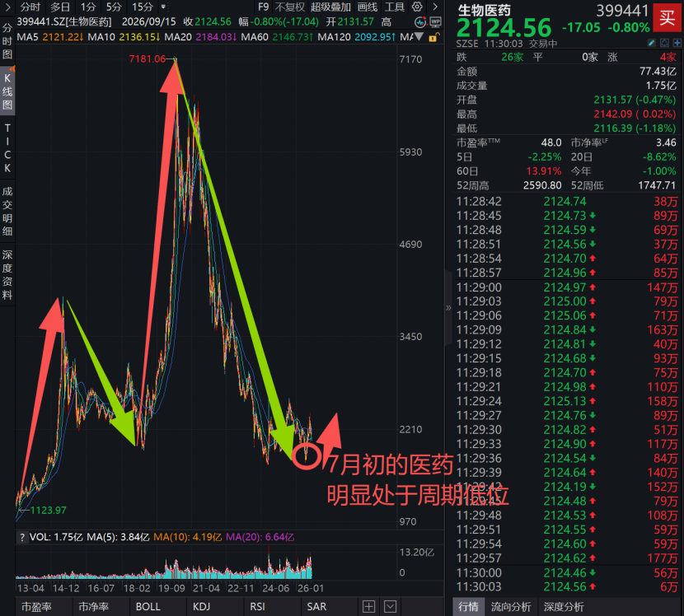Add indicator panel with plus box icon
Image resolution: width=684 pixels, height=616 pixels.
[x=368, y=606]
